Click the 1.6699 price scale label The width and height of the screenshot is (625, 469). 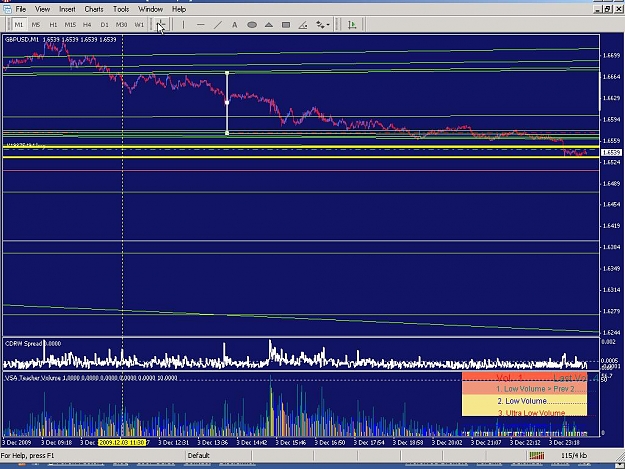[612, 55]
